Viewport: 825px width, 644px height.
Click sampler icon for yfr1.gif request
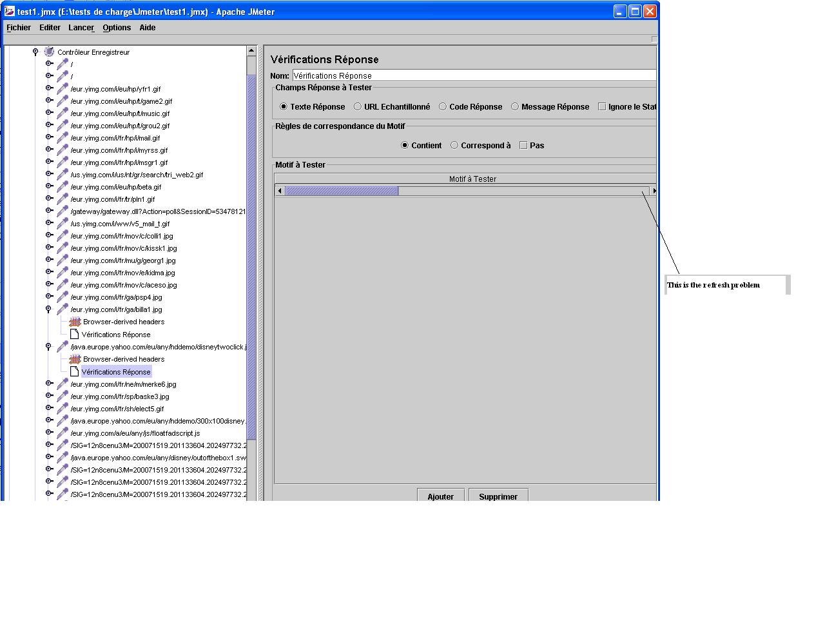(63, 89)
